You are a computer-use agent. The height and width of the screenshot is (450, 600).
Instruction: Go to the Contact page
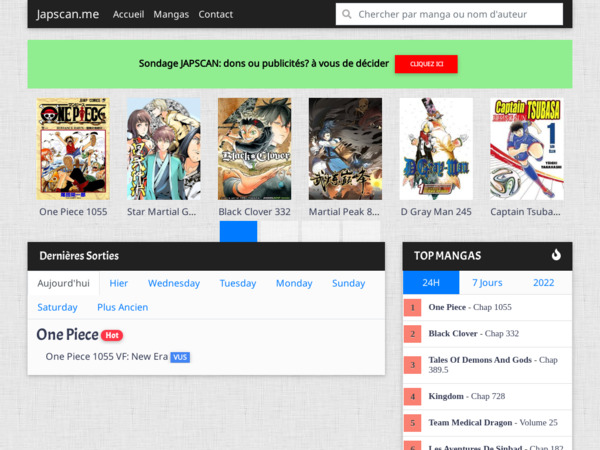(216, 15)
